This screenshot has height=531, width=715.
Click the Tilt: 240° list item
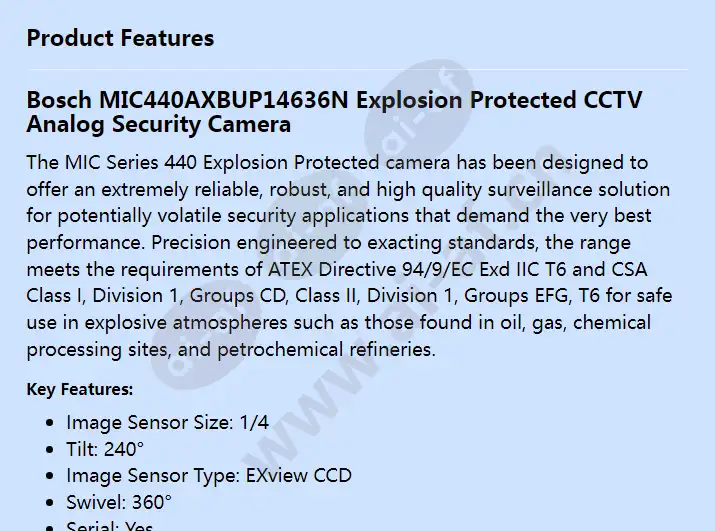(x=105, y=449)
